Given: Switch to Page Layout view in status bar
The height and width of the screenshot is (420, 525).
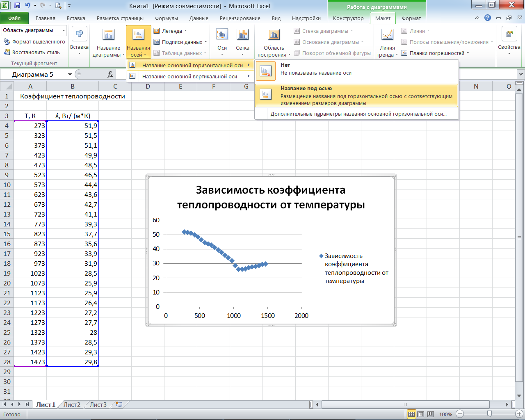Looking at the screenshot, I should pyautogui.click(x=420, y=414).
